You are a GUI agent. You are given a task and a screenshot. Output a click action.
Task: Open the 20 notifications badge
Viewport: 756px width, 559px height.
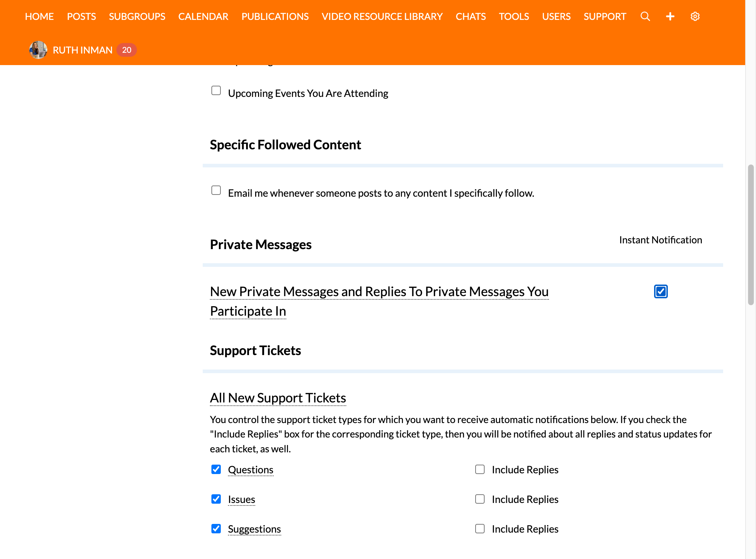(126, 50)
